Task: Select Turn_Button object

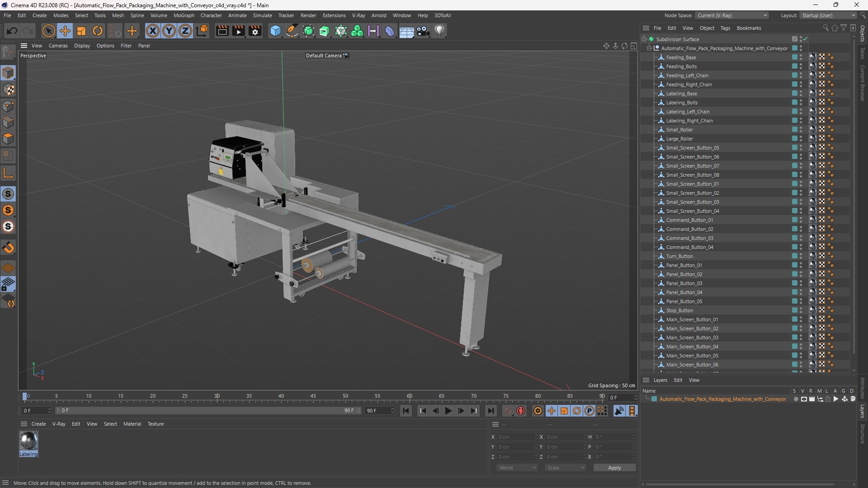Action: [x=679, y=256]
